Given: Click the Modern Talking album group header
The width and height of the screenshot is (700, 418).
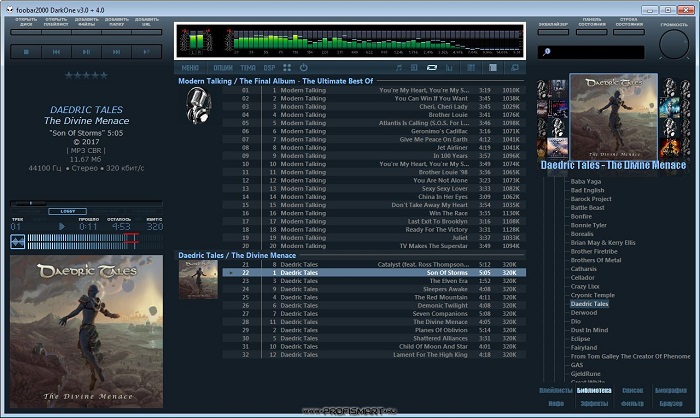Looking at the screenshot, I should (275, 81).
